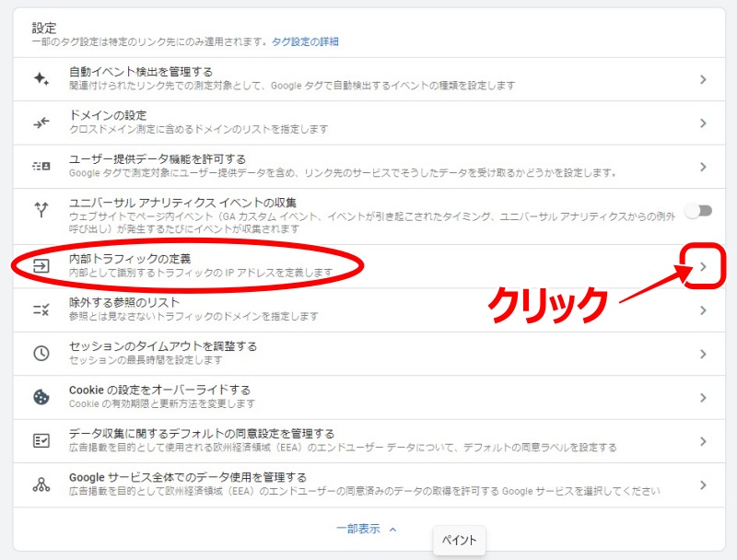The image size is (737, 560).
Task: Select データ収集に関するデフォルトの同意設定を管理する title
Action: click(202, 433)
